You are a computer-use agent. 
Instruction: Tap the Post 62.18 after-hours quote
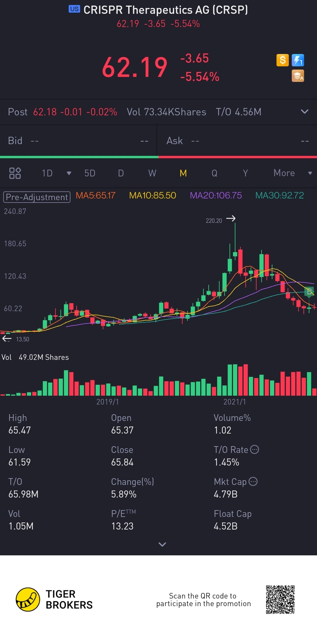click(63, 112)
